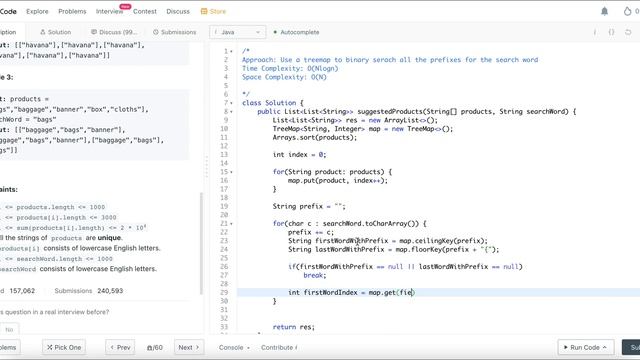Click the curly braces format icon
Image resolution: width=640 pixels, height=360 pixels.
(x=611, y=32)
